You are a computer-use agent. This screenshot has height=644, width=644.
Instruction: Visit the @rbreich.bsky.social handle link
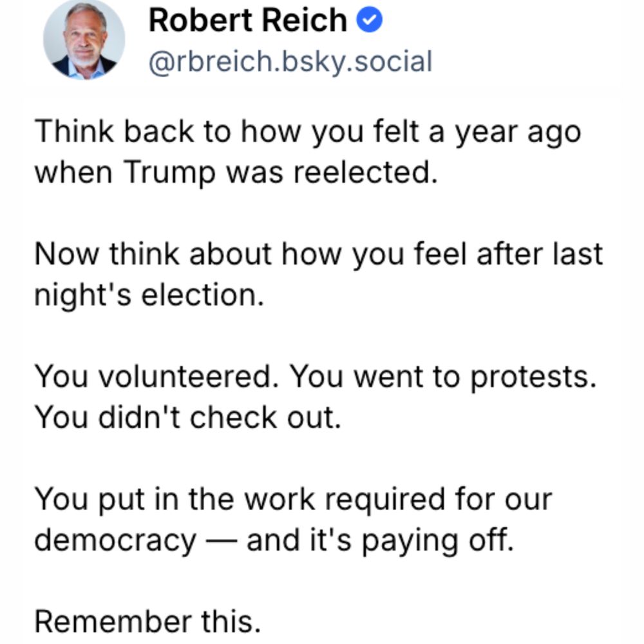290,62
